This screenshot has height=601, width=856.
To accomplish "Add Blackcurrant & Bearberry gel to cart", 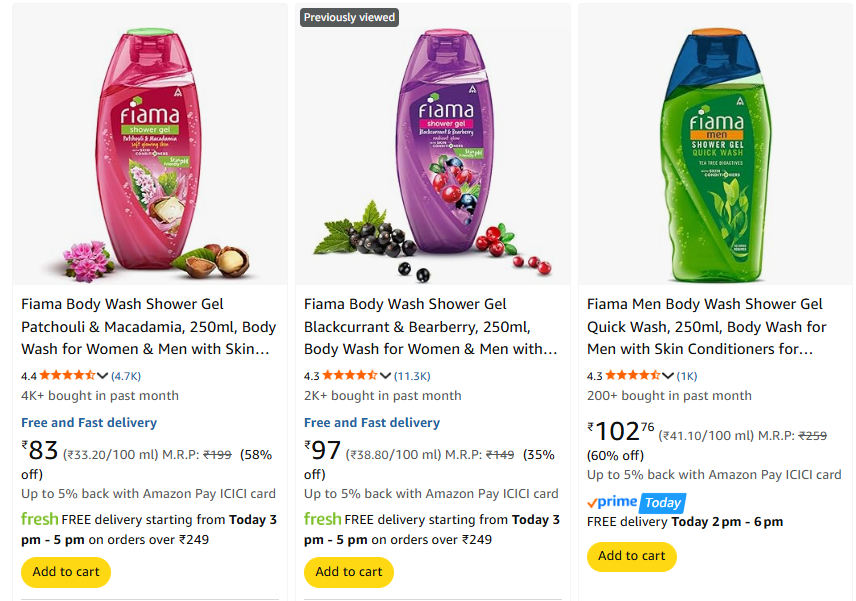I will click(x=349, y=572).
